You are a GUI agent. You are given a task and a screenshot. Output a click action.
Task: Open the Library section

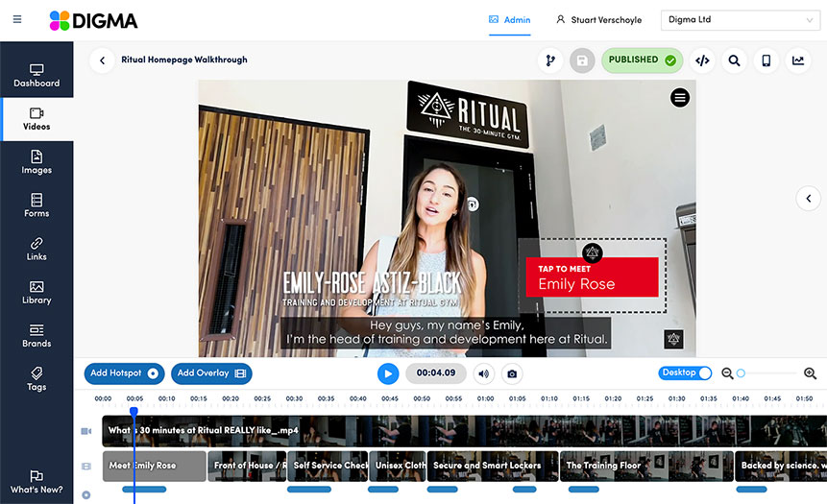click(x=36, y=293)
